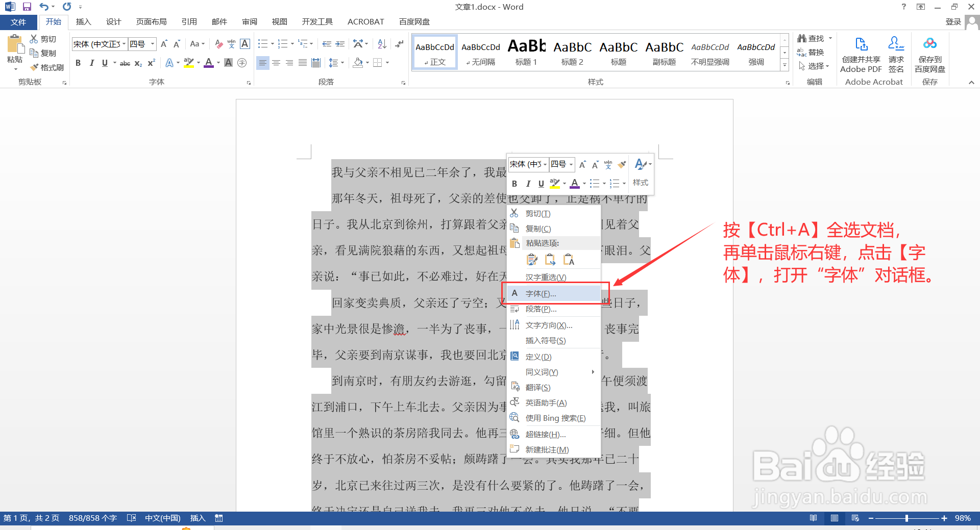Open line spacing dropdown
The image size is (980, 530).
coord(336,63)
